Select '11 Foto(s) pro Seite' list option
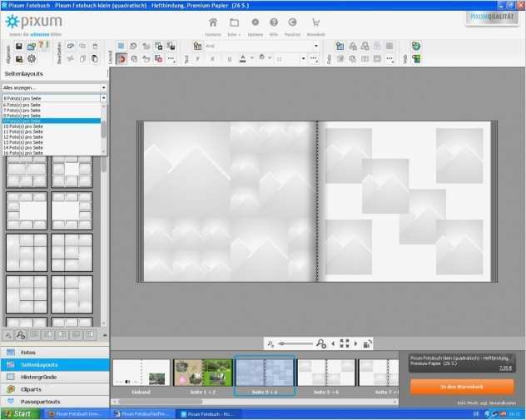This screenshot has height=420, width=526. pos(52,131)
